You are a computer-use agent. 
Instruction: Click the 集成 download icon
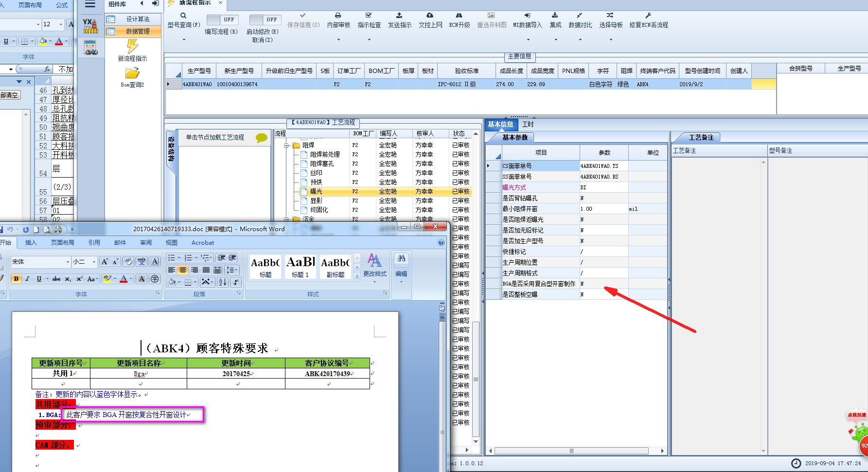(x=555, y=16)
